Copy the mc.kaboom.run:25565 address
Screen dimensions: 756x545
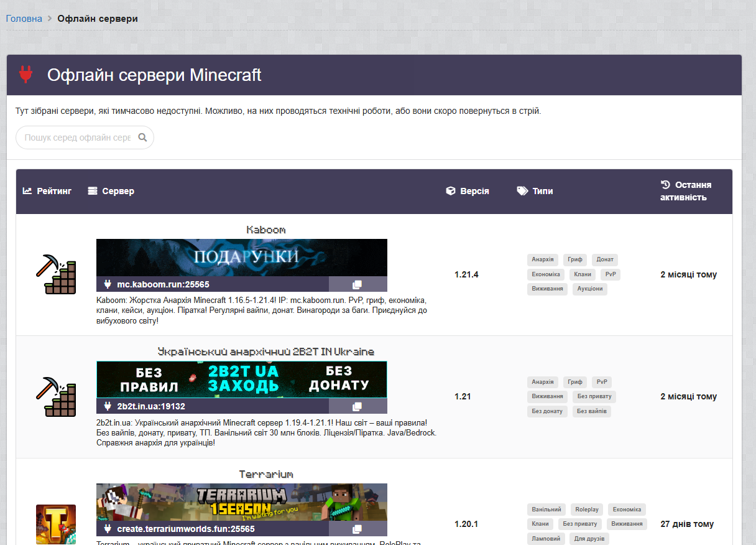click(357, 284)
